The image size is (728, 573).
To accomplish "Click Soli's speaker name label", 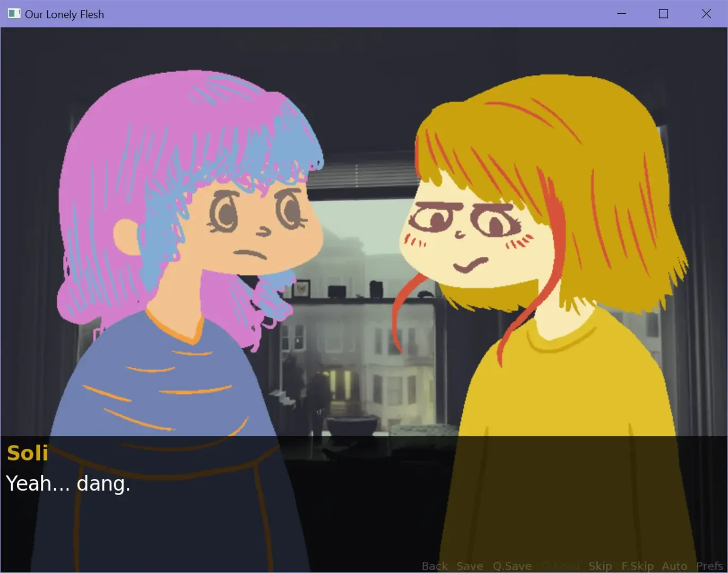I will click(x=28, y=453).
